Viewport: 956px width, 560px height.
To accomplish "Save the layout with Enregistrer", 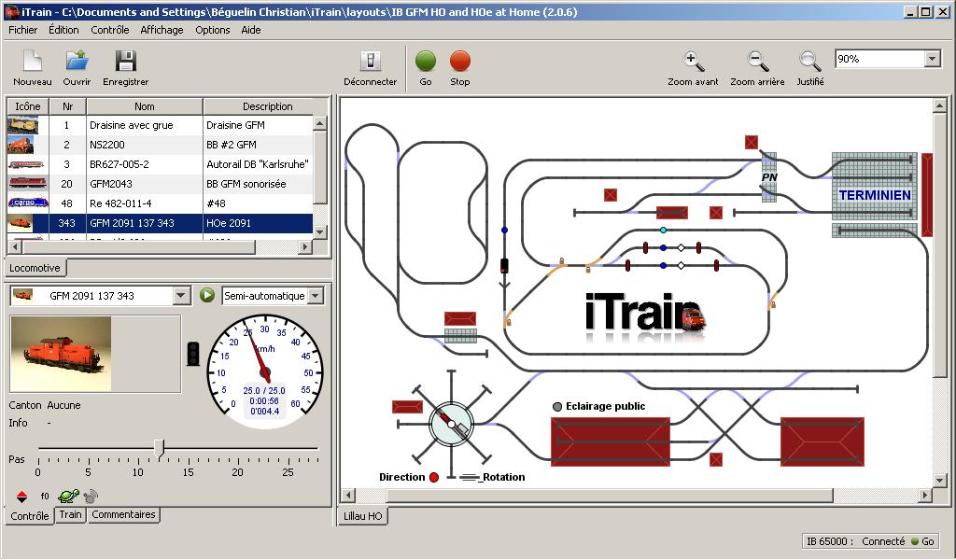I will coord(126,67).
